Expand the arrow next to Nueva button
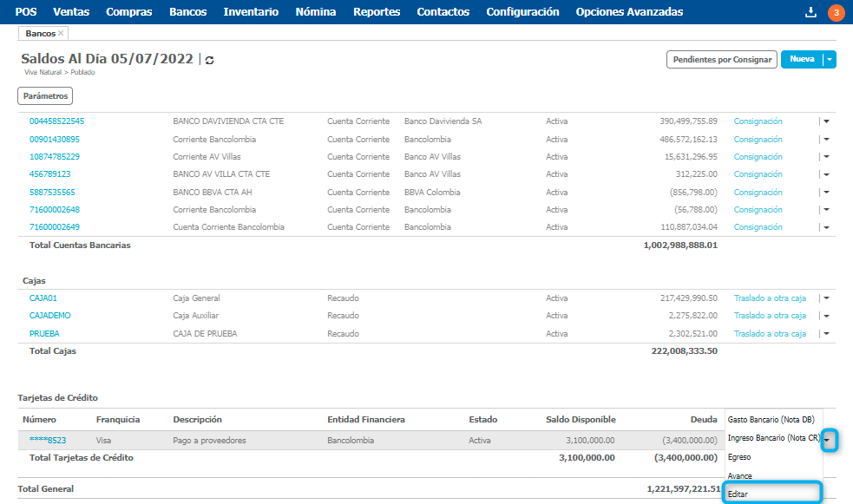The height and width of the screenshot is (504, 853). pos(830,59)
